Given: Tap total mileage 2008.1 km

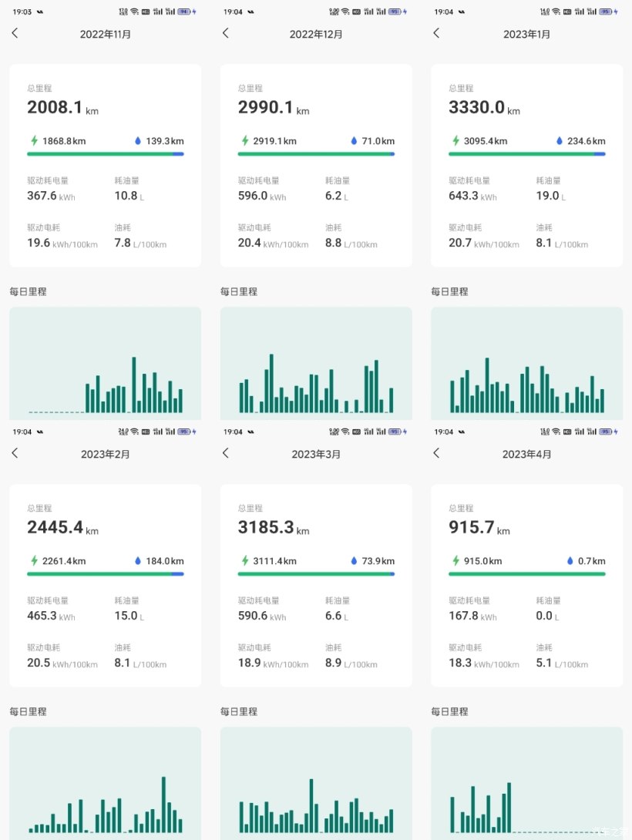Looking at the screenshot, I should pyautogui.click(x=62, y=107).
